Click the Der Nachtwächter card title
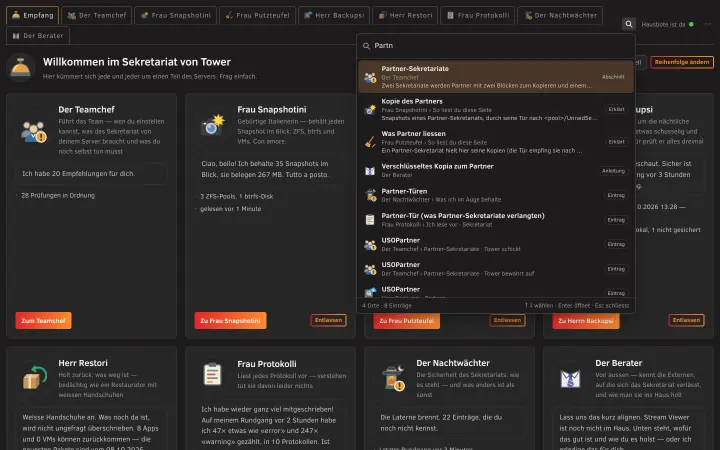This screenshot has height=450, width=720. coord(453,363)
